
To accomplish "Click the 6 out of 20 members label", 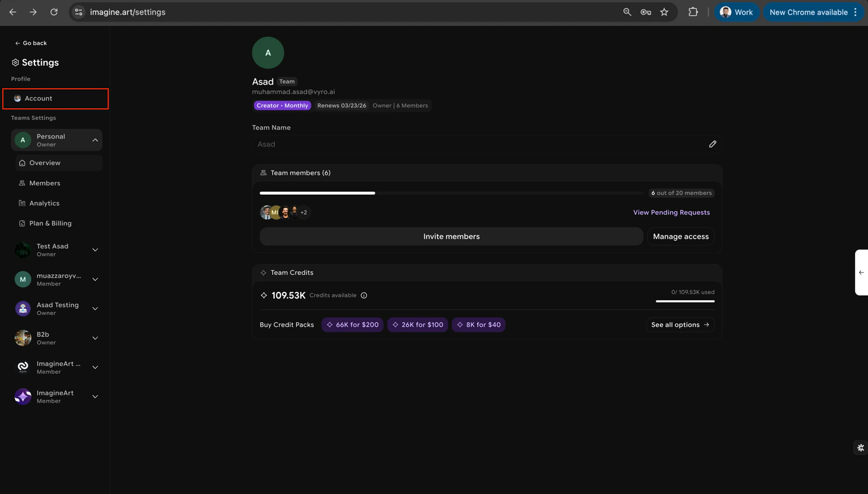I will click(x=682, y=193).
